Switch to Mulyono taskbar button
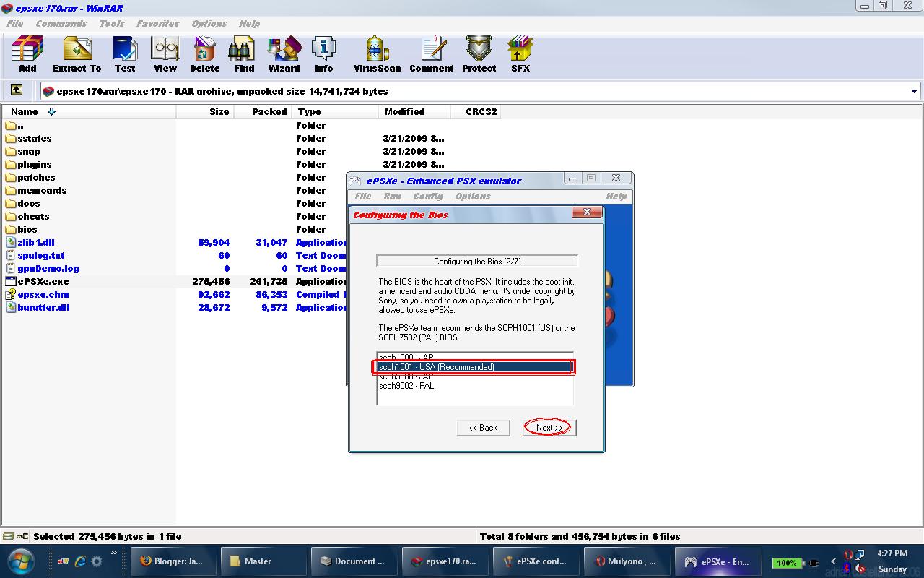This screenshot has height=578, width=924. point(625,561)
